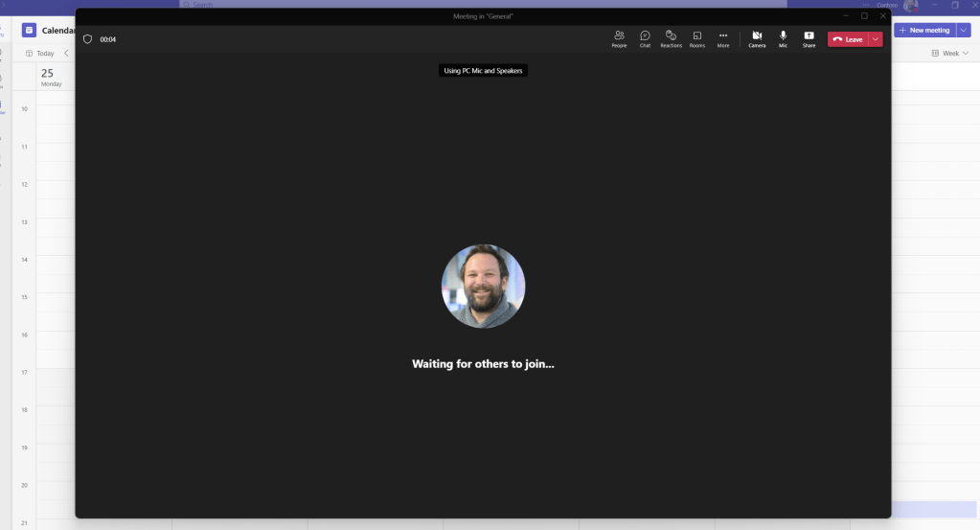
Task: Expand the New meeting dropdown arrow
Action: pyautogui.click(x=963, y=30)
